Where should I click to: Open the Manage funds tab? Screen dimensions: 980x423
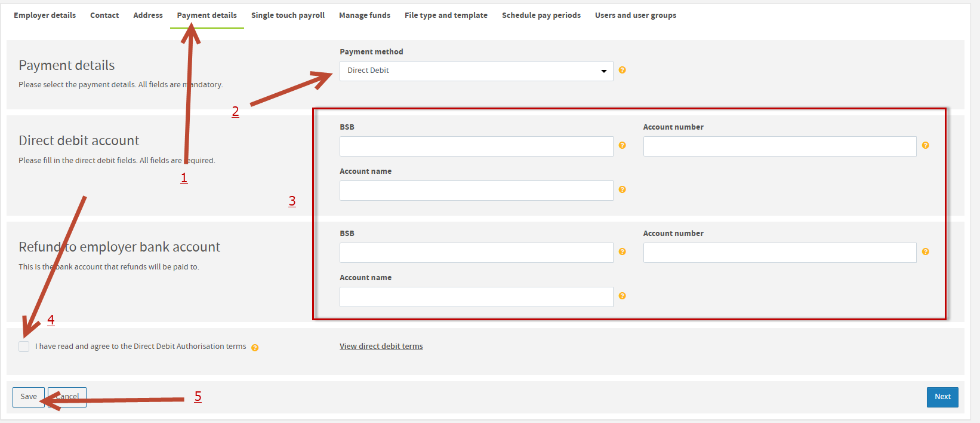click(x=364, y=16)
